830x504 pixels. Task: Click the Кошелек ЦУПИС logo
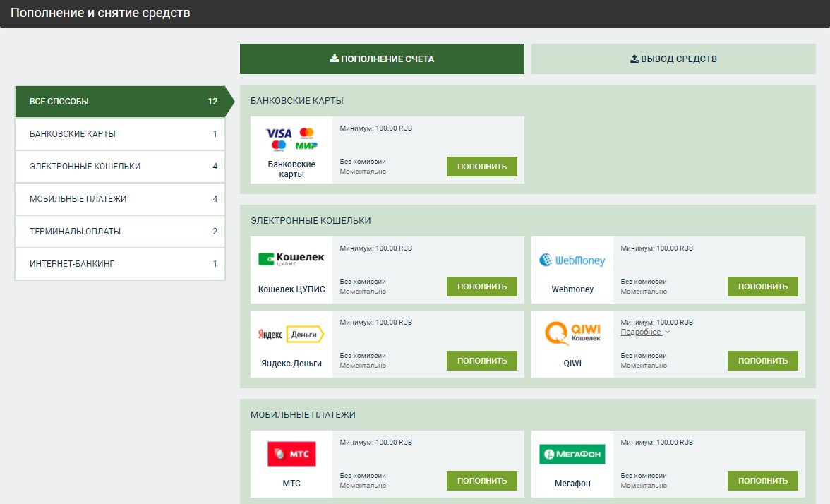(291, 258)
